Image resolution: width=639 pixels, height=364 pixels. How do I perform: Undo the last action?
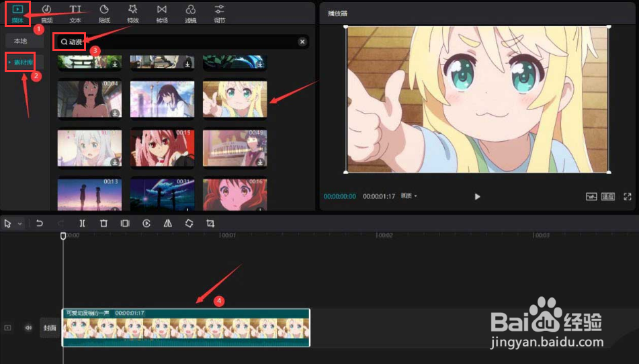(x=40, y=223)
